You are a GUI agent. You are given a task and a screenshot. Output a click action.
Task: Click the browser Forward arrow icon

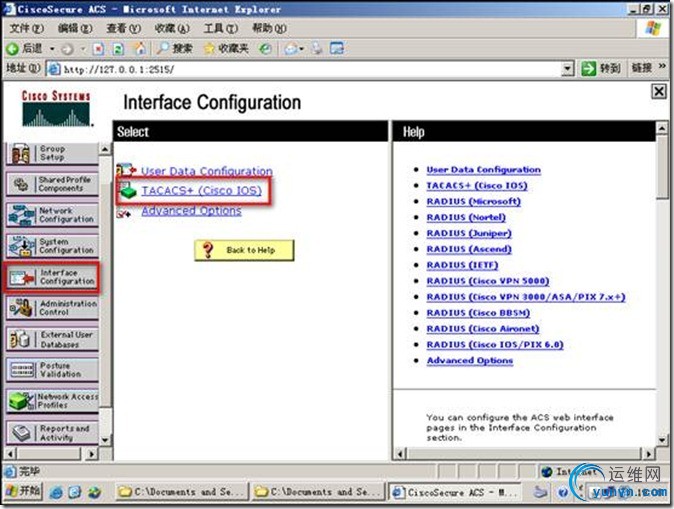pos(67,49)
